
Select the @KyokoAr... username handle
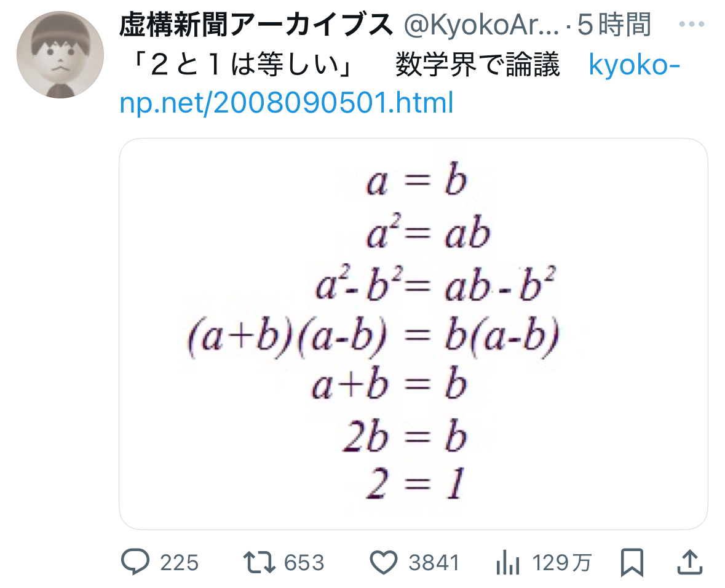click(x=480, y=25)
